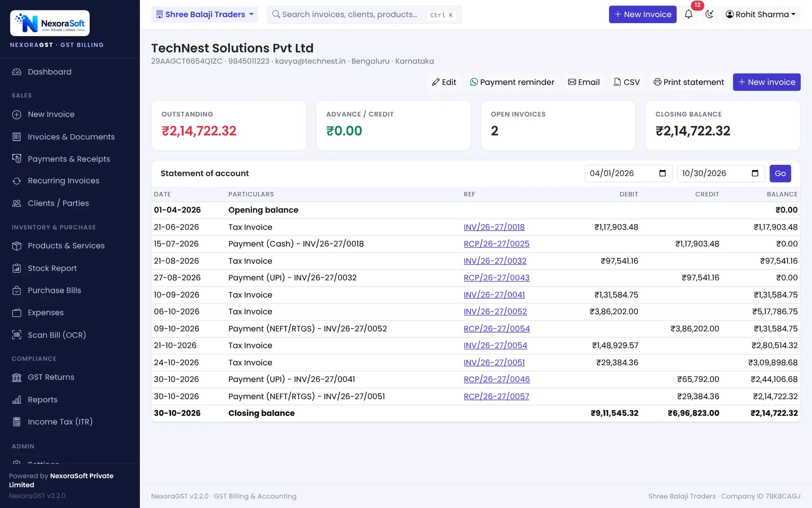The height and width of the screenshot is (508, 812).
Task: Click the NexoraSoft logo
Action: 50,23
